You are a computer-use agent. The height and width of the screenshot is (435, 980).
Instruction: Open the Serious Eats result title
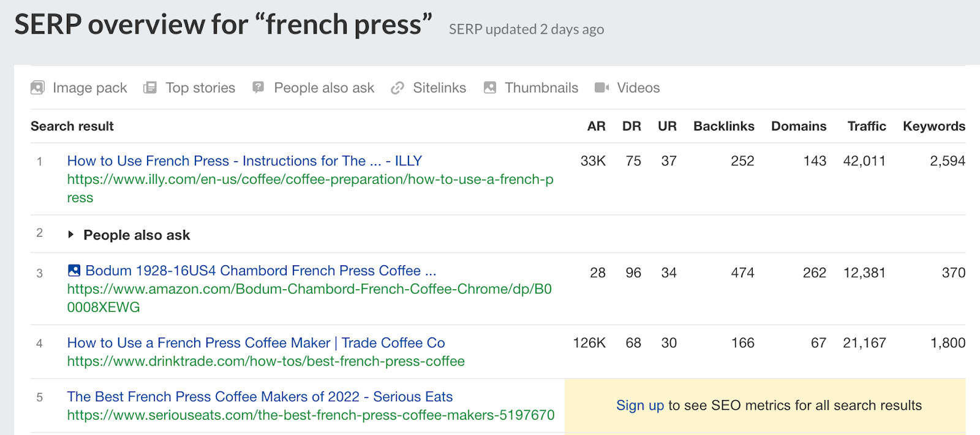pos(260,396)
